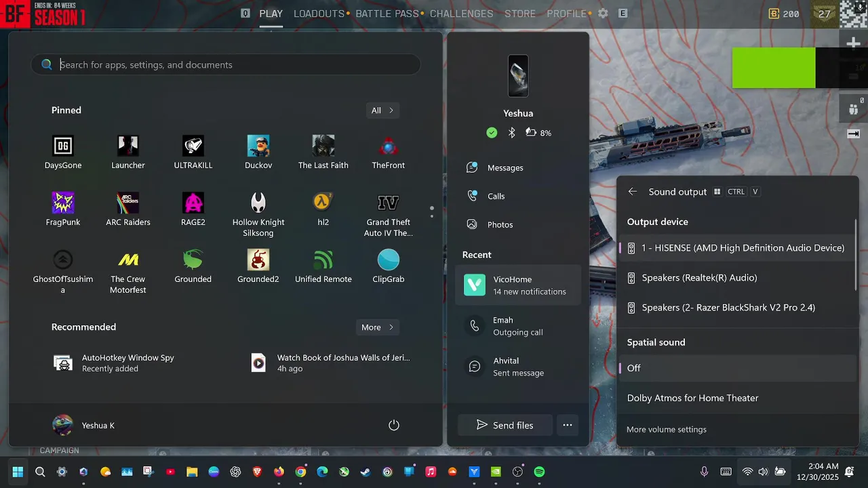
Task: Open the Launcher pinned app
Action: (128, 152)
